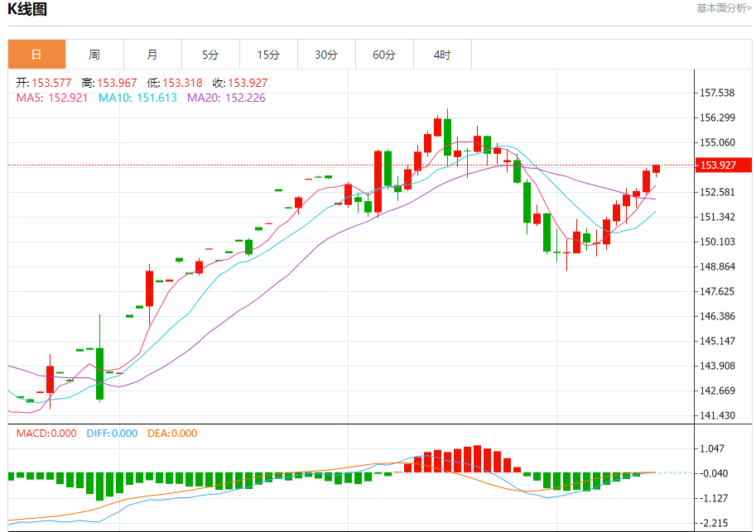Click the 157.538 price axis label
756x532 pixels.
pos(717,93)
